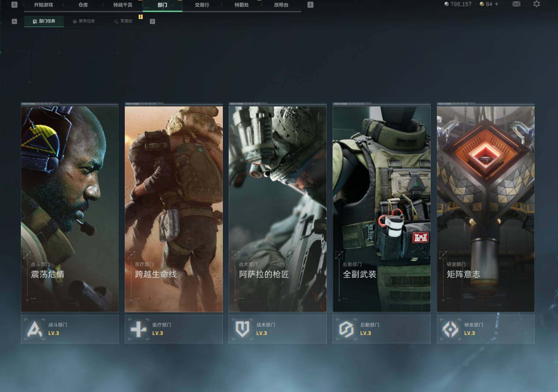Click the D key hint icon
This screenshot has height=392, width=558.
point(153,21)
